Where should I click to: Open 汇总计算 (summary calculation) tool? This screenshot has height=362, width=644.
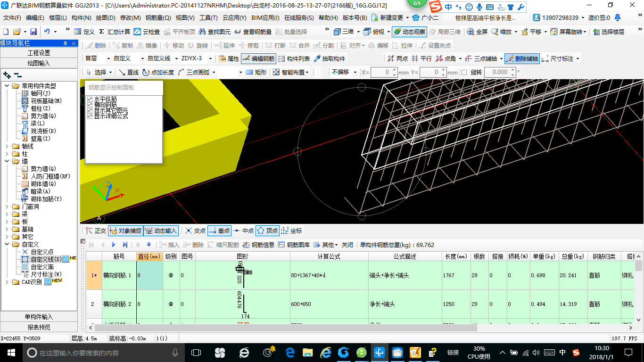click(x=115, y=32)
